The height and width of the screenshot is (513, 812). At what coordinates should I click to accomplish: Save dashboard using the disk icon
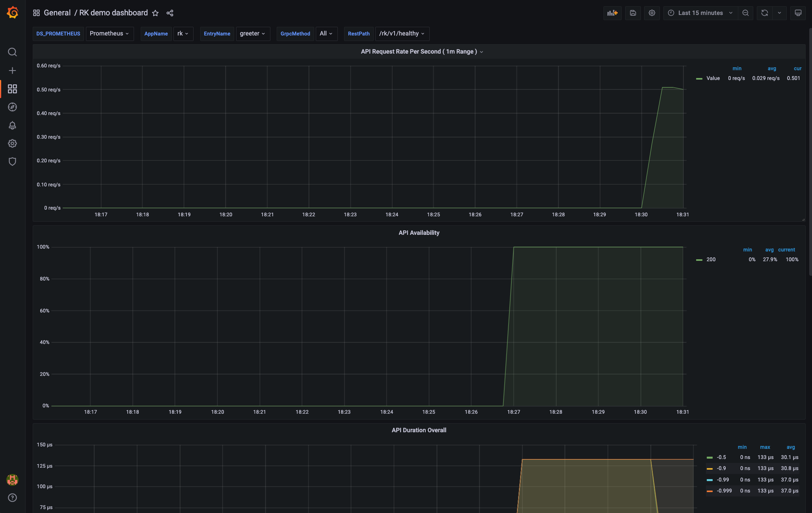tap(633, 13)
